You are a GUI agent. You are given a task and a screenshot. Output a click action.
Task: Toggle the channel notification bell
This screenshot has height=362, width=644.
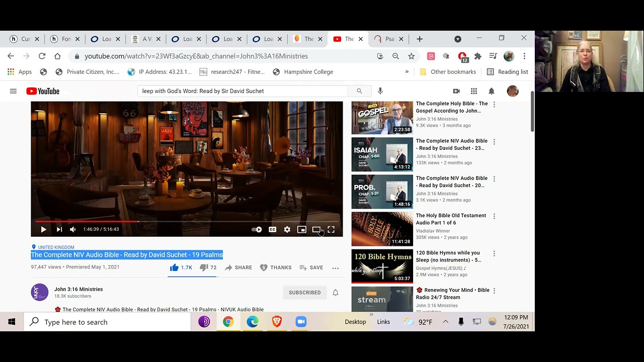coord(336,293)
